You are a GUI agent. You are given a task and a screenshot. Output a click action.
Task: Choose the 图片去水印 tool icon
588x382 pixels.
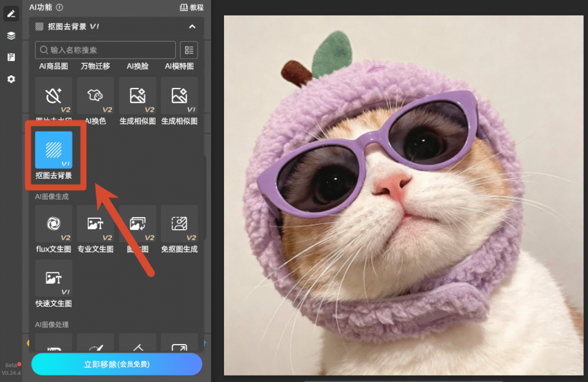(x=53, y=96)
